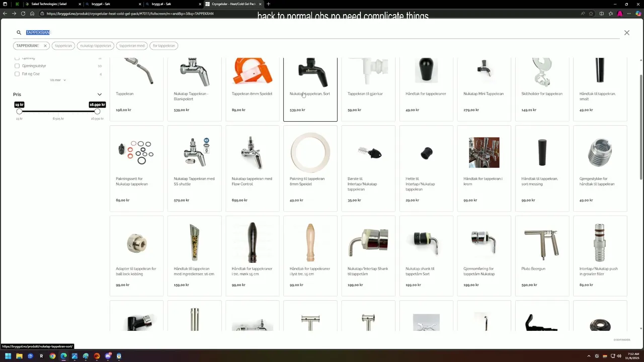Add this page to favorites with the star
Image resolution: width=644 pixels, height=362 pixels.
coord(591,14)
